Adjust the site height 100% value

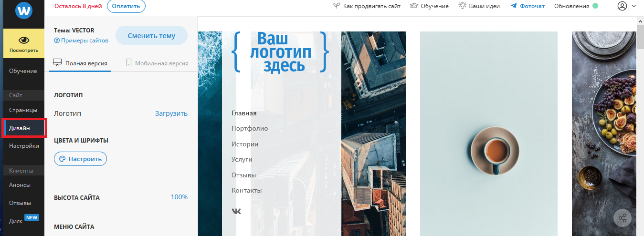coord(179,197)
